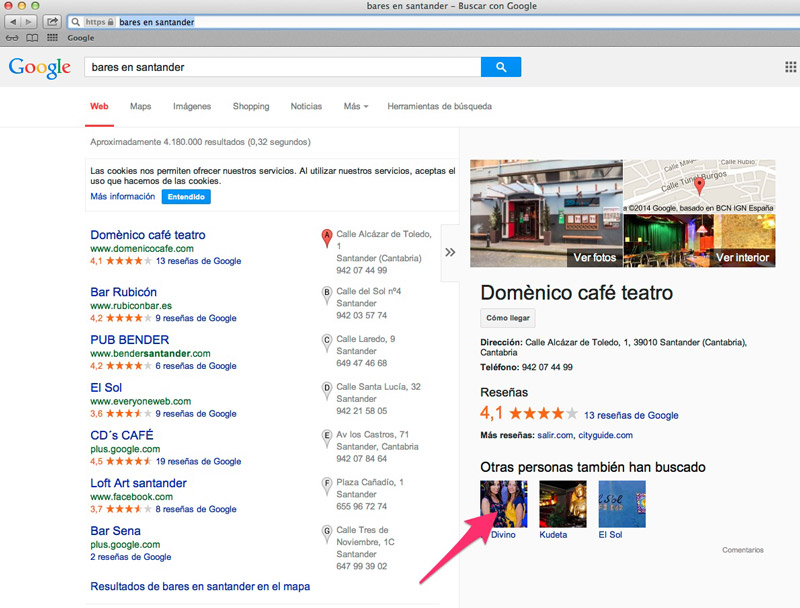Open Herramientas de búsqueda
This screenshot has width=800, height=608.
coord(439,106)
